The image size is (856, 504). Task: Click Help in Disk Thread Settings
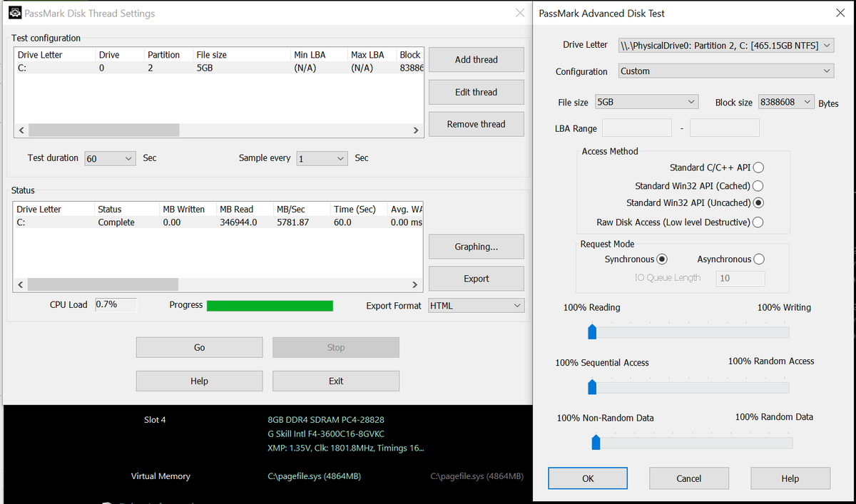(x=199, y=381)
